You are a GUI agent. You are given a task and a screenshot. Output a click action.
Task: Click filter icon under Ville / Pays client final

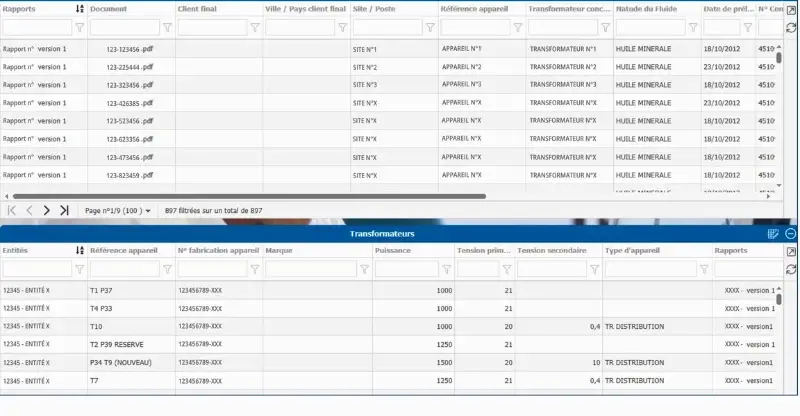pos(343,28)
